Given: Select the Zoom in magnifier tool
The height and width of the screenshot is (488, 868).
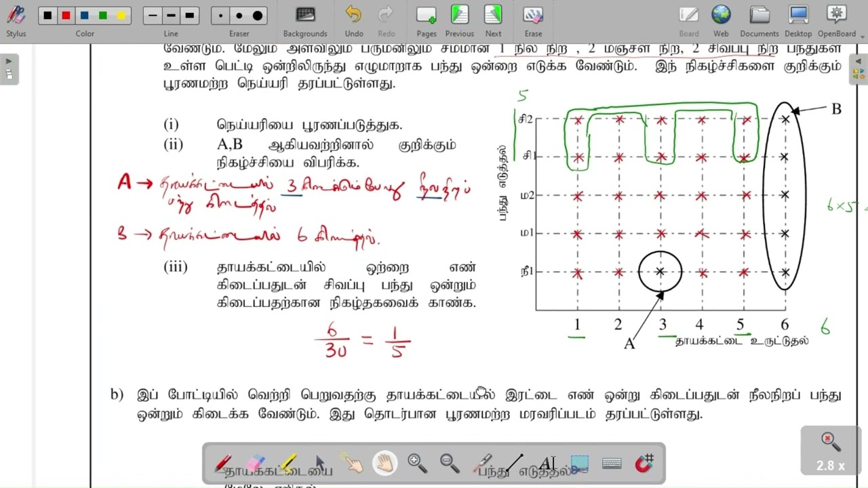Looking at the screenshot, I should click(x=418, y=464).
